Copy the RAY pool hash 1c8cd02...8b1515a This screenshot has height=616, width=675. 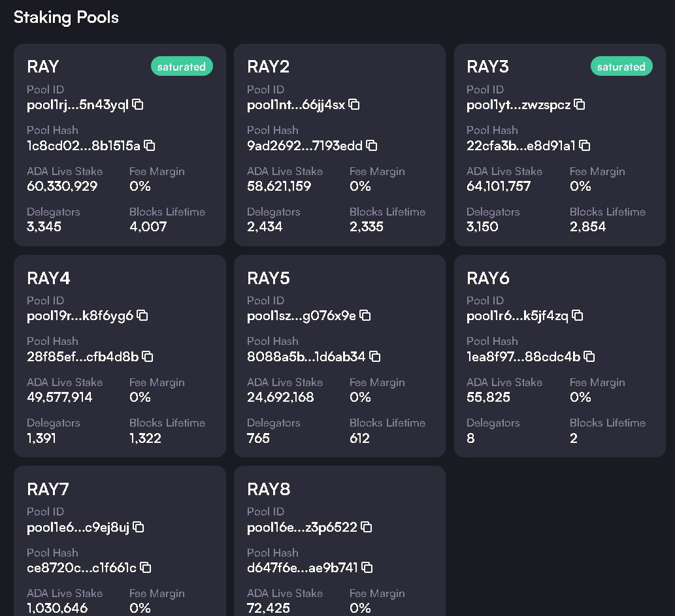coord(150,146)
